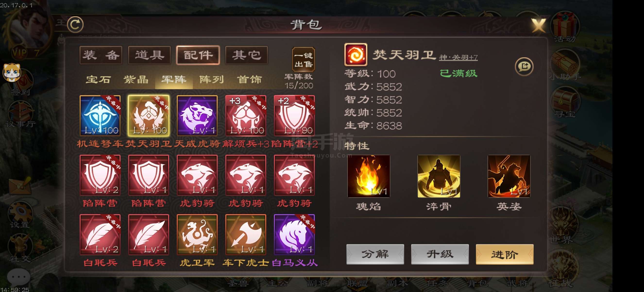This screenshot has width=644, height=292.
Task: Select the 虎卫军 dragon icon
Action: [197, 234]
